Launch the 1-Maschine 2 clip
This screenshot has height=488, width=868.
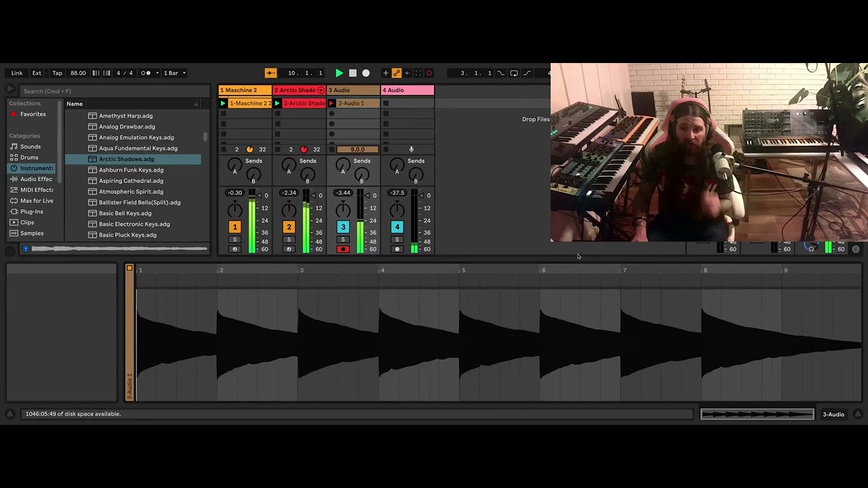point(223,103)
